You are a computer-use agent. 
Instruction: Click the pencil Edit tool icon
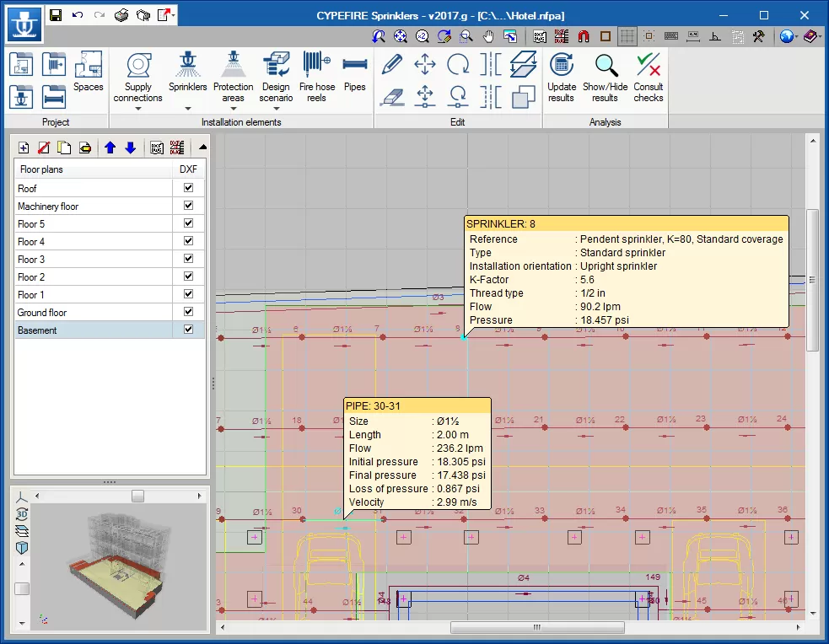click(x=392, y=64)
